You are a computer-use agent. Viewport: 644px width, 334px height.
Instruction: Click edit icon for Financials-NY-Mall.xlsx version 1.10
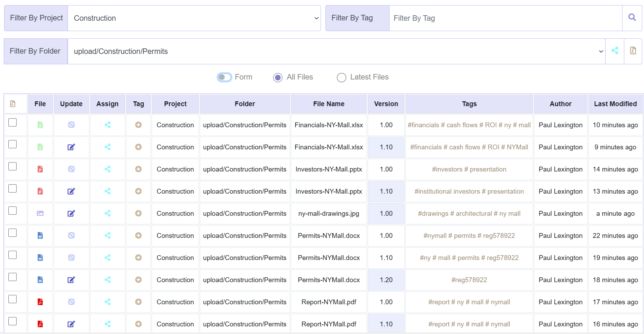click(x=71, y=147)
